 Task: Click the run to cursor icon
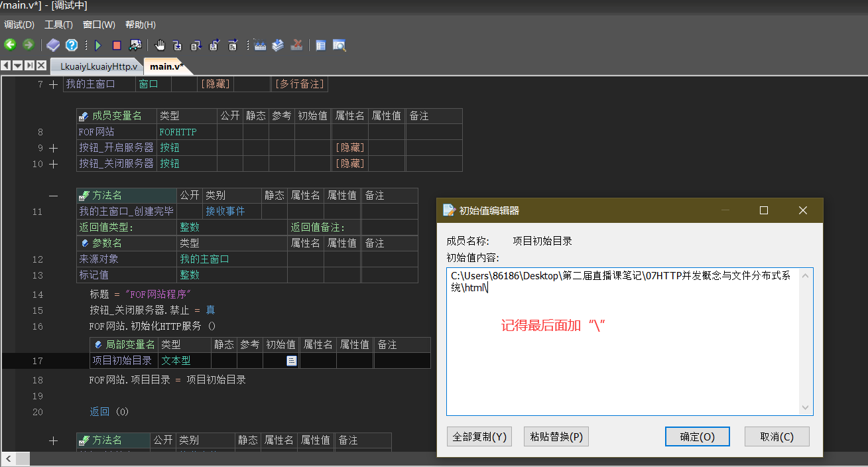tap(233, 45)
